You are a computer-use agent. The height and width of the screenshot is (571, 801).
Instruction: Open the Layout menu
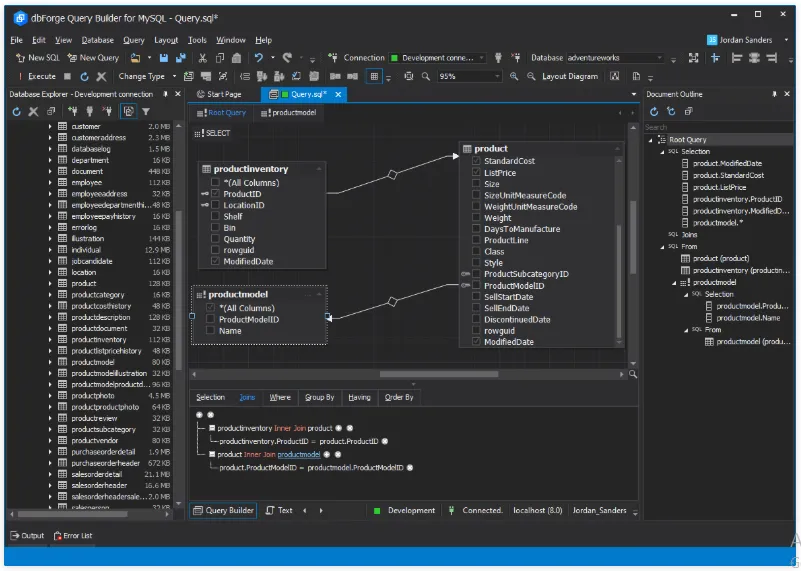166,40
